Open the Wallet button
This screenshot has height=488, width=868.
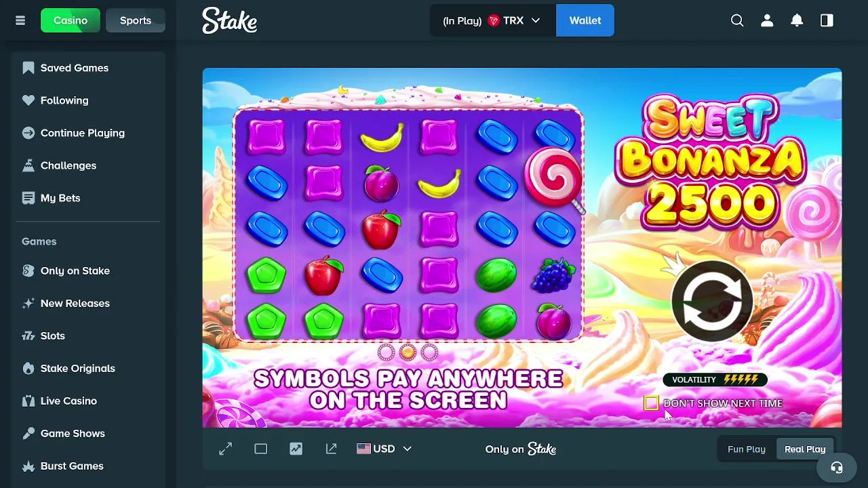pos(585,20)
